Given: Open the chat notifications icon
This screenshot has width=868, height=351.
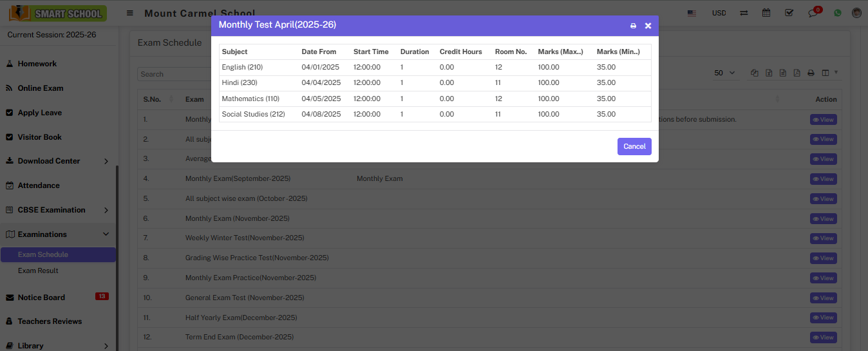Looking at the screenshot, I should [813, 13].
